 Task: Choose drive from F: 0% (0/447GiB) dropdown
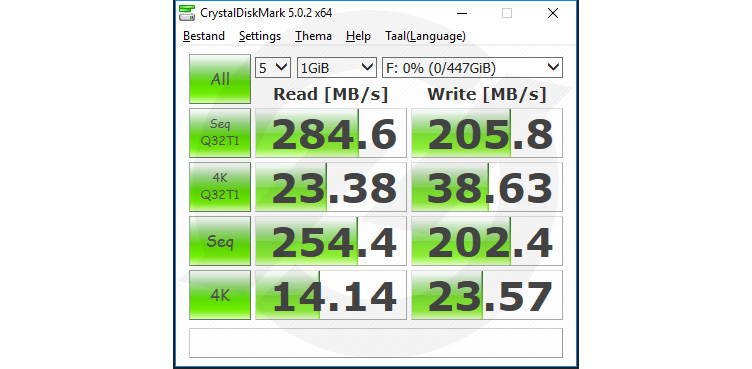tap(472, 68)
